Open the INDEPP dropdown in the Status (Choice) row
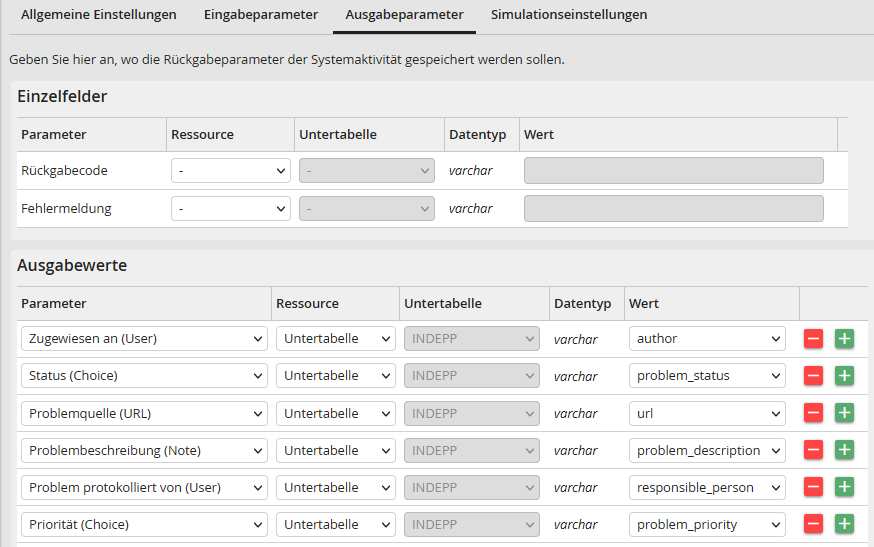Viewport: 874px width, 547px height. 472,376
